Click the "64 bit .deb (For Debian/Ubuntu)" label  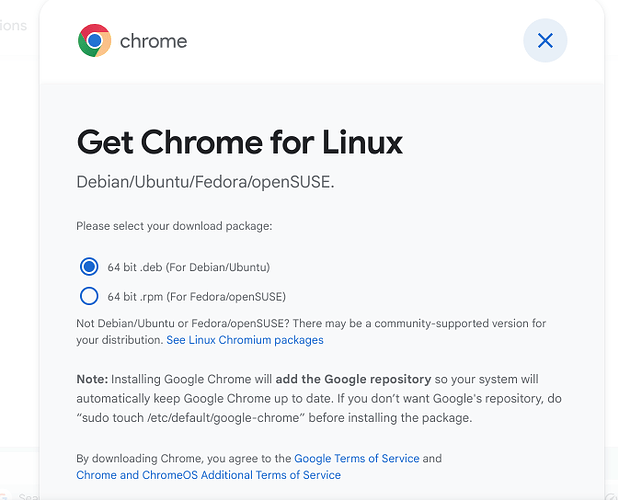[x=189, y=267]
